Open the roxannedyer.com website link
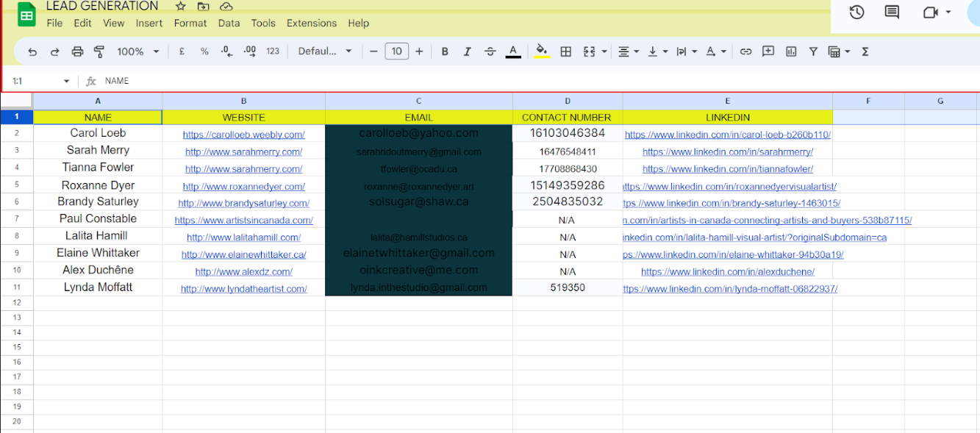The width and height of the screenshot is (980, 433). coord(243,187)
